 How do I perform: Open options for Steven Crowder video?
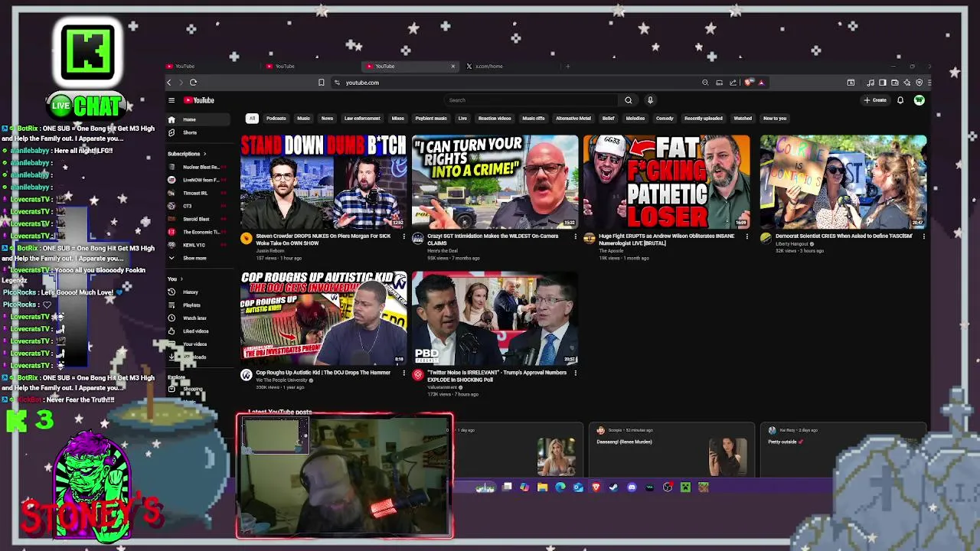point(403,236)
